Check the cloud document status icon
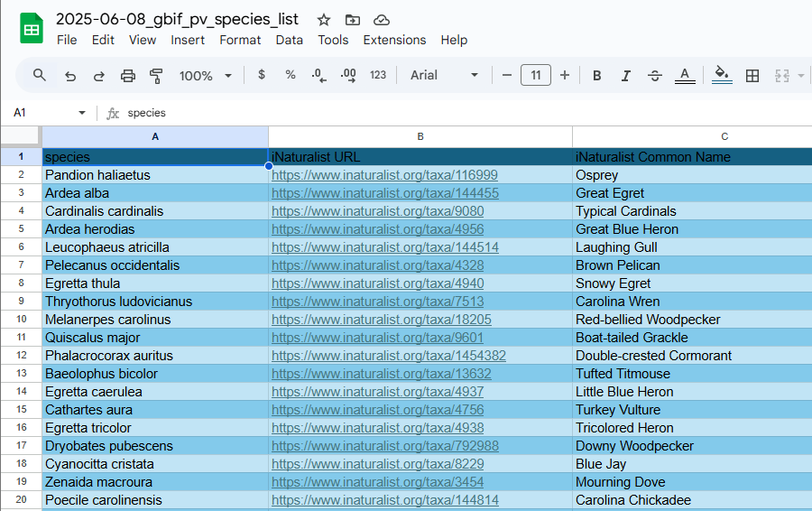Image resolution: width=812 pixels, height=511 pixels. coord(382,20)
